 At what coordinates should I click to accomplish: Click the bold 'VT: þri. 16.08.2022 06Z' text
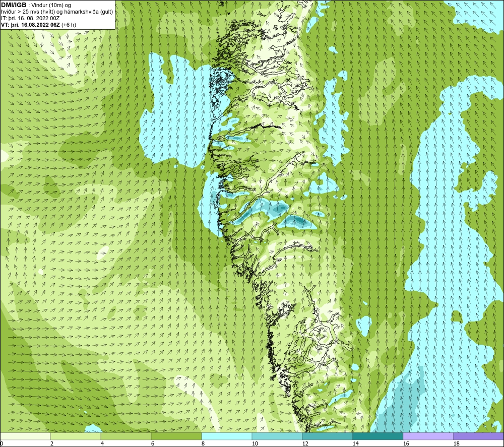(31, 25)
